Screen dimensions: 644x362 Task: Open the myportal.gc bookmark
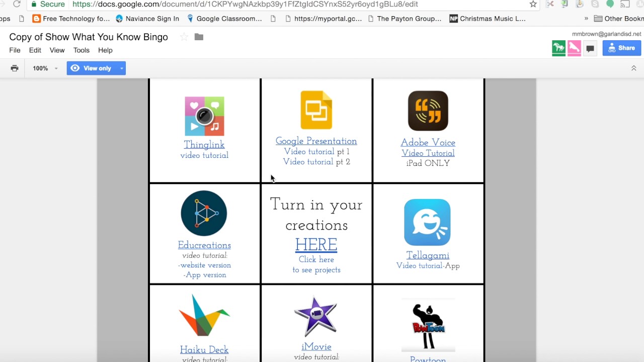coord(323,19)
